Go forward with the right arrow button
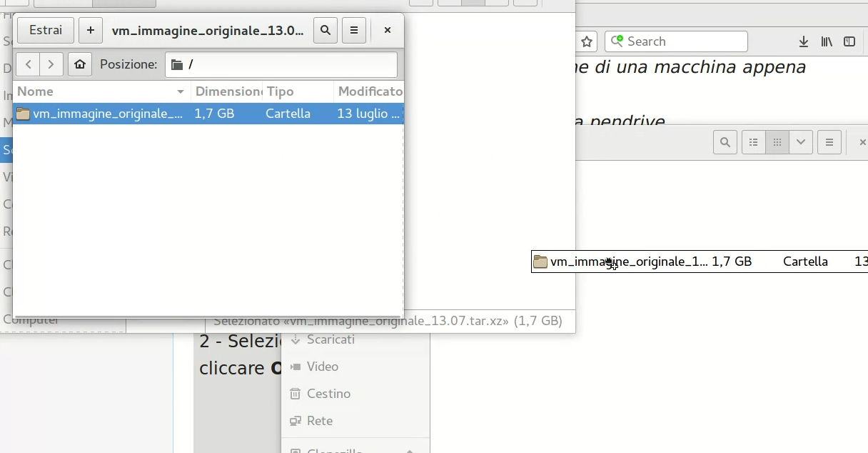This screenshot has height=453, width=868. pos(51,64)
